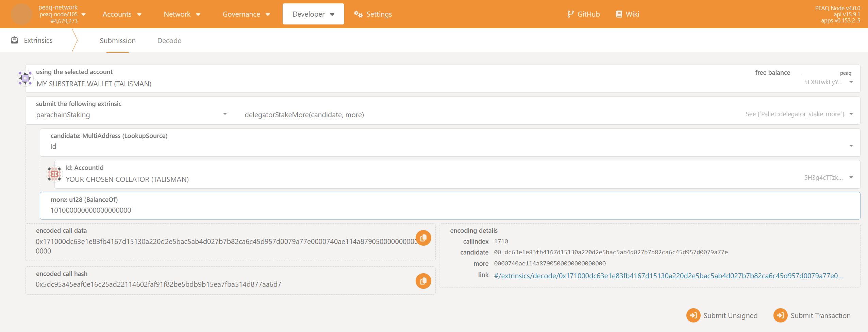Copy the encoded call data
868x332 pixels.
point(423,238)
